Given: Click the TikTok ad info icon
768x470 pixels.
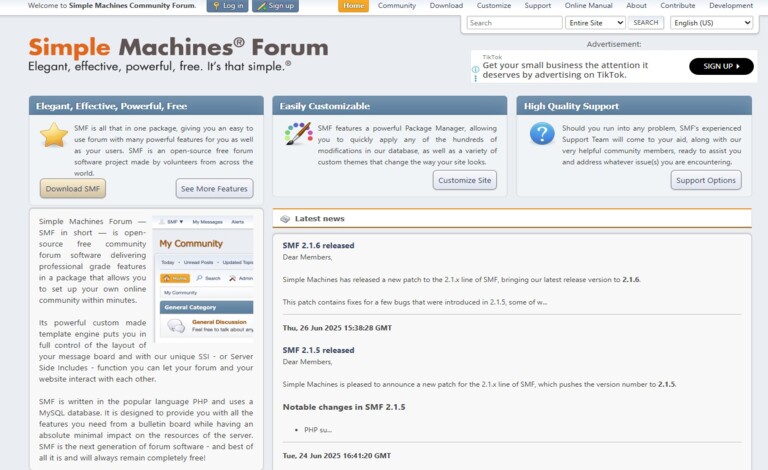Looking at the screenshot, I should pos(477,69).
